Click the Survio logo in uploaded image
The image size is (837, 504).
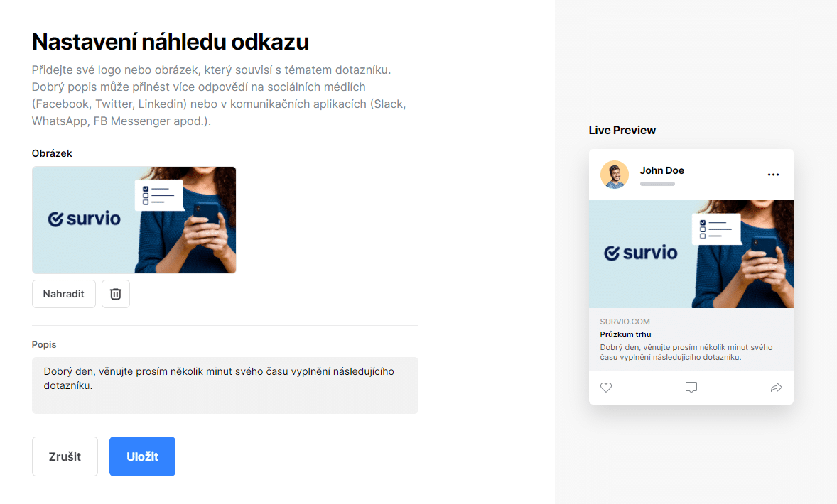coord(85,218)
